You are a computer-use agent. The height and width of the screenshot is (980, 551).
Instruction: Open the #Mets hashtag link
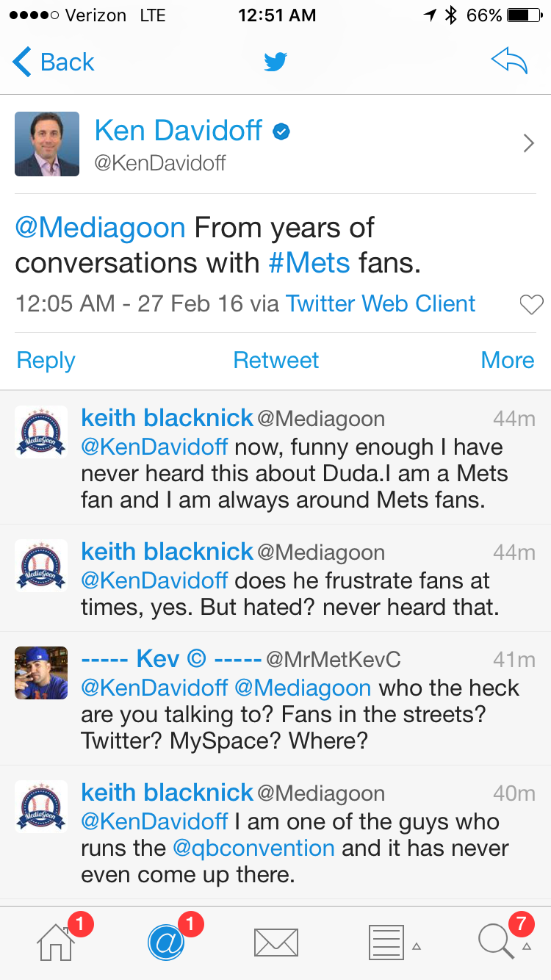[x=309, y=262]
